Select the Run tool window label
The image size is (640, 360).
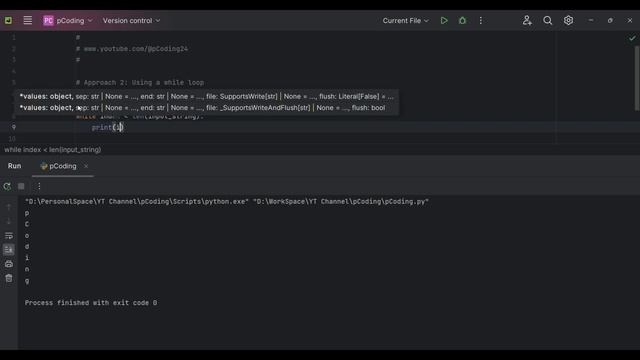14,166
